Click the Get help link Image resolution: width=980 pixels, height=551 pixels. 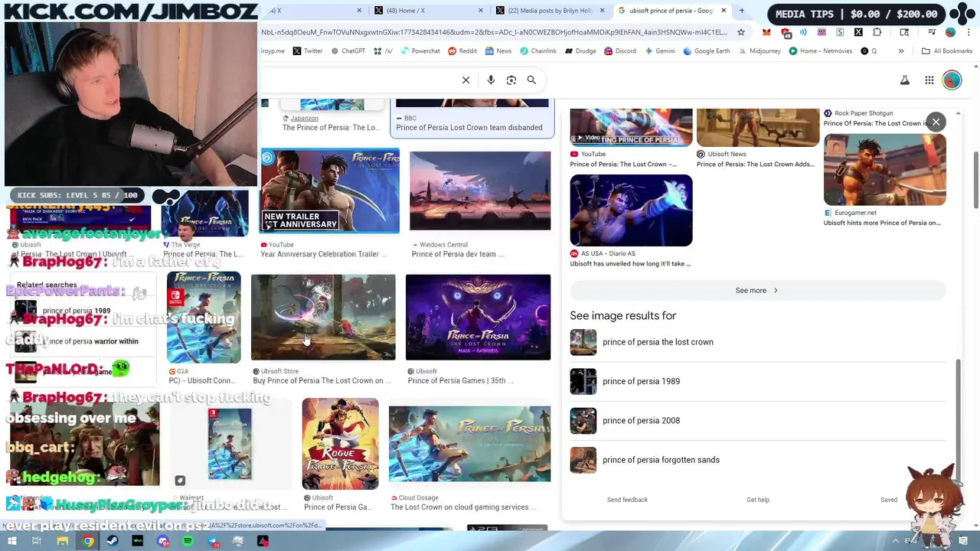click(758, 500)
